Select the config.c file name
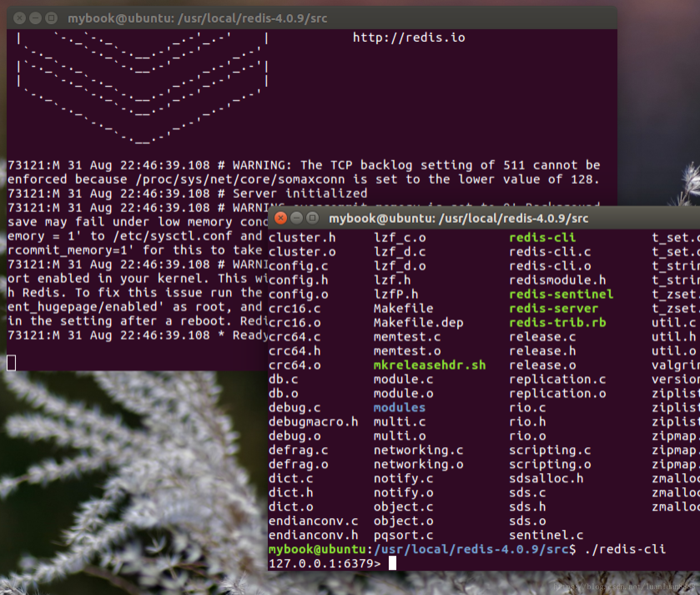Image resolution: width=700 pixels, height=595 pixels. pos(298,266)
